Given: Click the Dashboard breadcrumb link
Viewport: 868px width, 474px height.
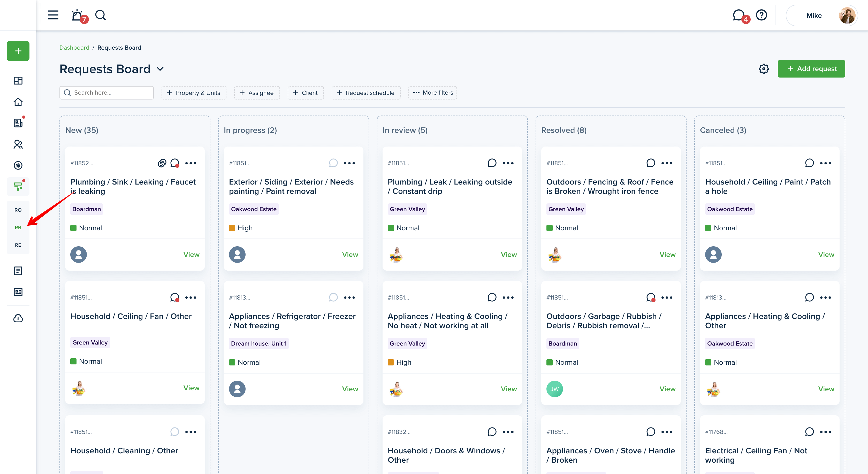Looking at the screenshot, I should click(74, 48).
